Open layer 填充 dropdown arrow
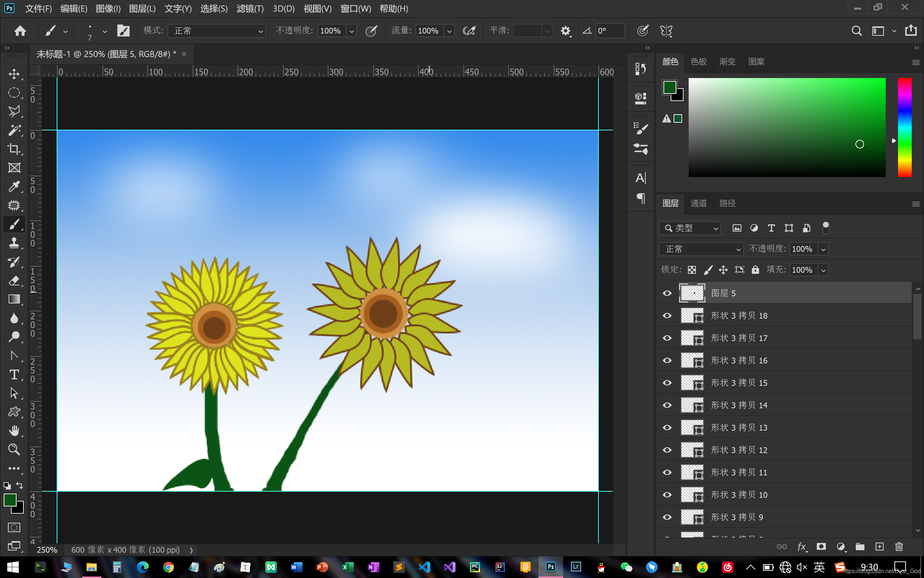Viewport: 924px width, 578px height. coord(823,270)
